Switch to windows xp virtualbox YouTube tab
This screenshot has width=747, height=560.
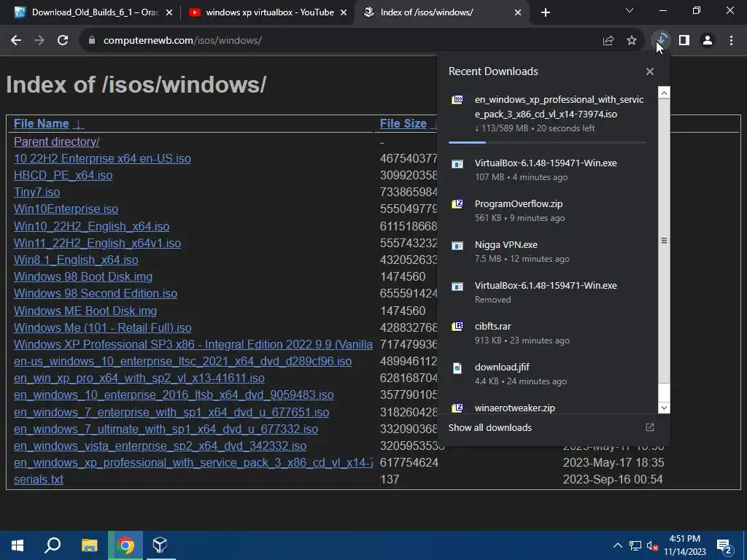click(268, 12)
